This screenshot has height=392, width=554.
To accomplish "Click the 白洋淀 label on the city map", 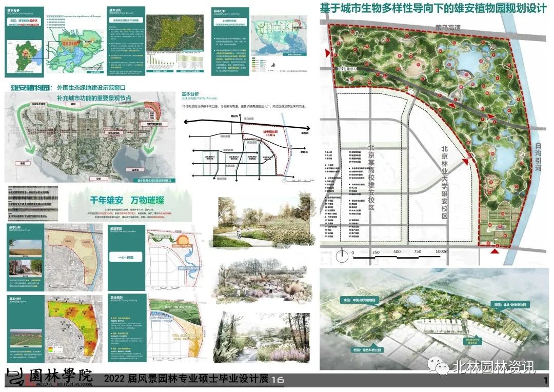I will 135,170.
